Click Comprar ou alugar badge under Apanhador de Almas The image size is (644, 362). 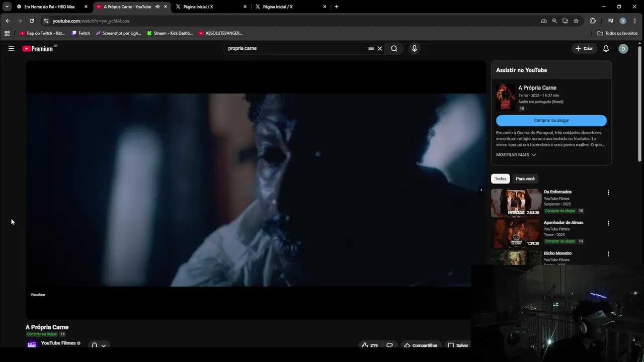pos(560,241)
